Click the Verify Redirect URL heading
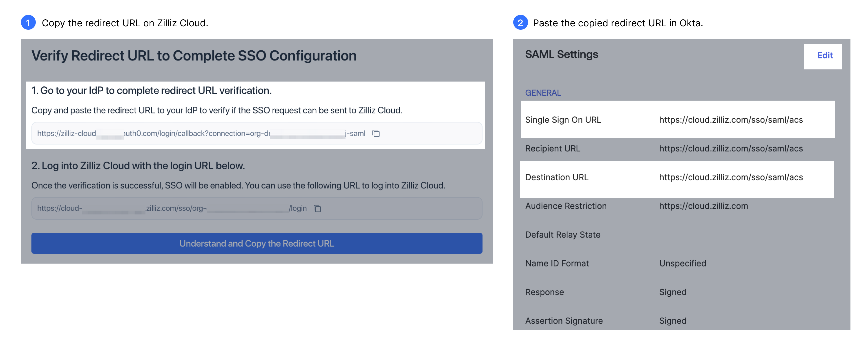The width and height of the screenshot is (868, 345). (194, 56)
